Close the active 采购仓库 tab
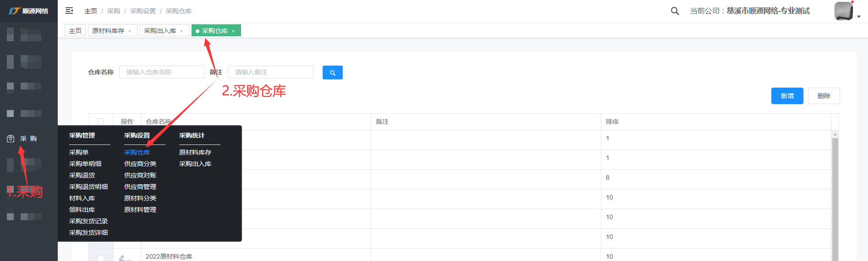The image size is (868, 261). tap(233, 31)
